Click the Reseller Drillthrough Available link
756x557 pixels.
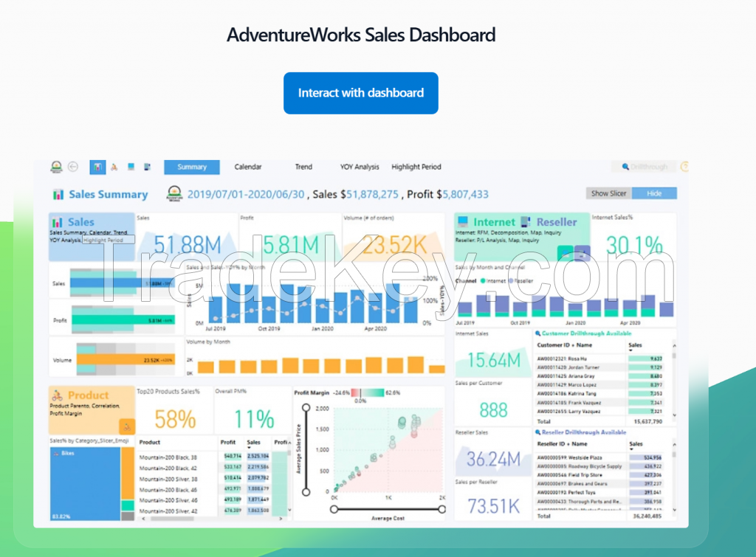[584, 432]
